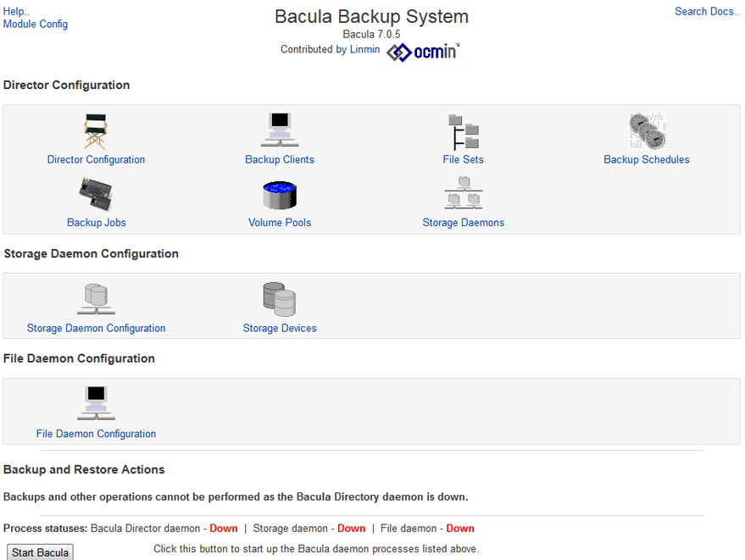Click the 'Storage Daemon Configuration' section heading
This screenshot has height=560, width=745.
point(92,253)
